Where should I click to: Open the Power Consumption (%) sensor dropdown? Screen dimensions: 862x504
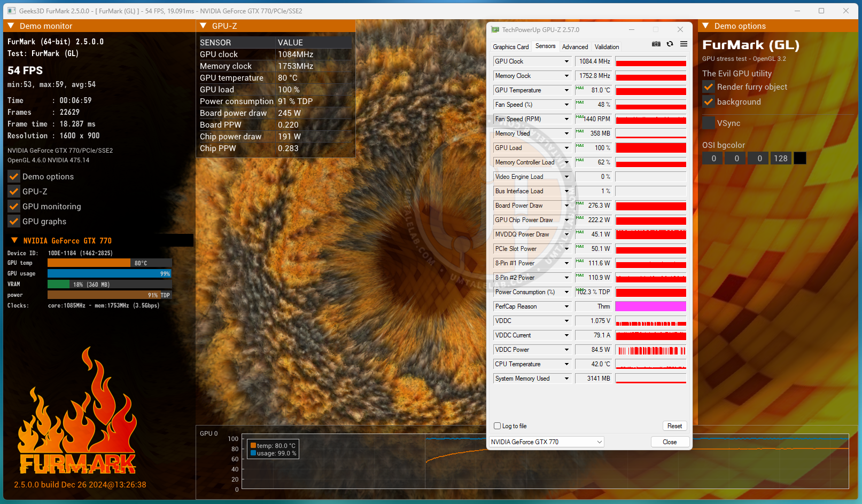point(566,292)
